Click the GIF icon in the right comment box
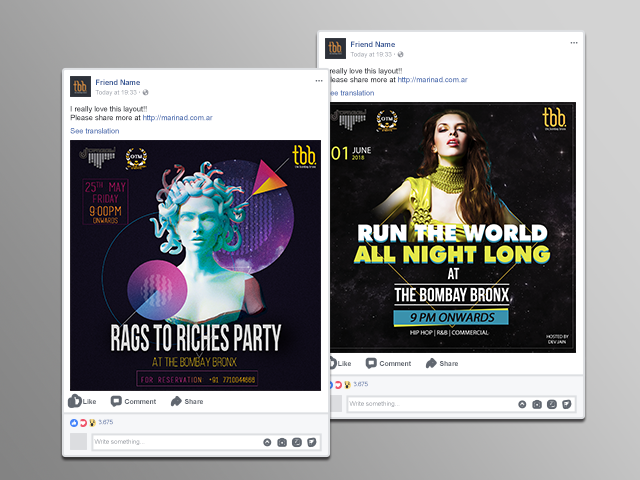The height and width of the screenshot is (480, 640). (x=552, y=404)
